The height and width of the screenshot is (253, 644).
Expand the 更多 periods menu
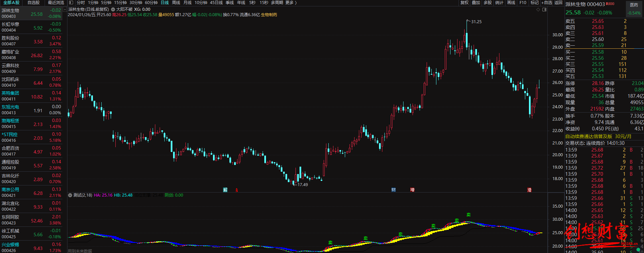tap(291, 3)
